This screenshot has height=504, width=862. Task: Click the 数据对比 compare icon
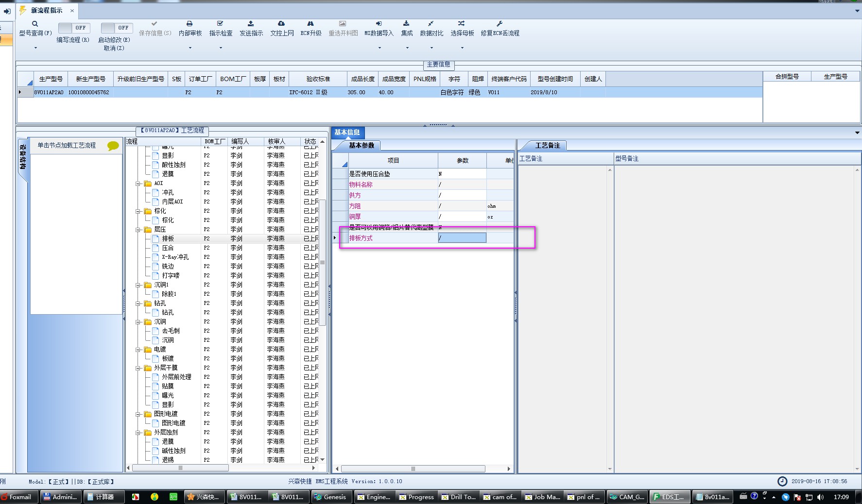(x=431, y=23)
